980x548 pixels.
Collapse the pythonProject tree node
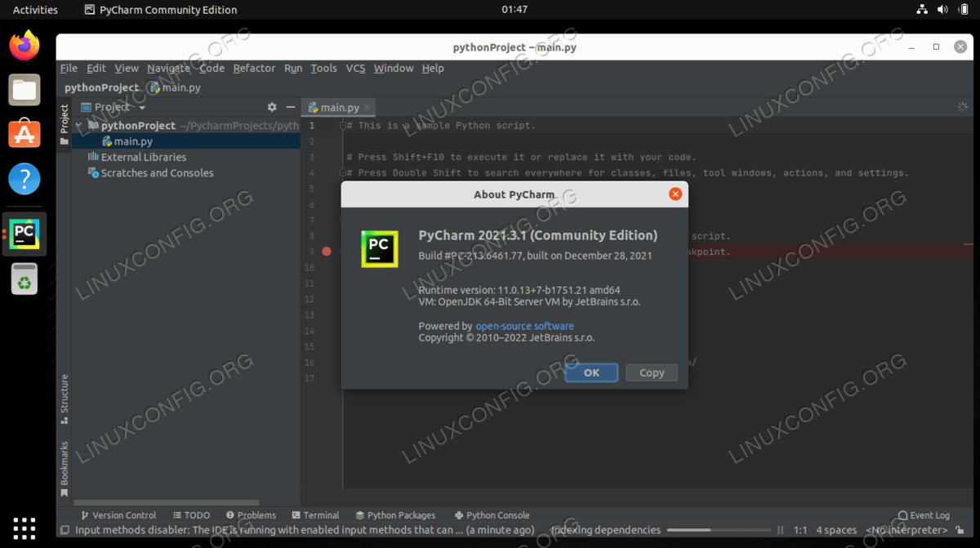pos(79,126)
